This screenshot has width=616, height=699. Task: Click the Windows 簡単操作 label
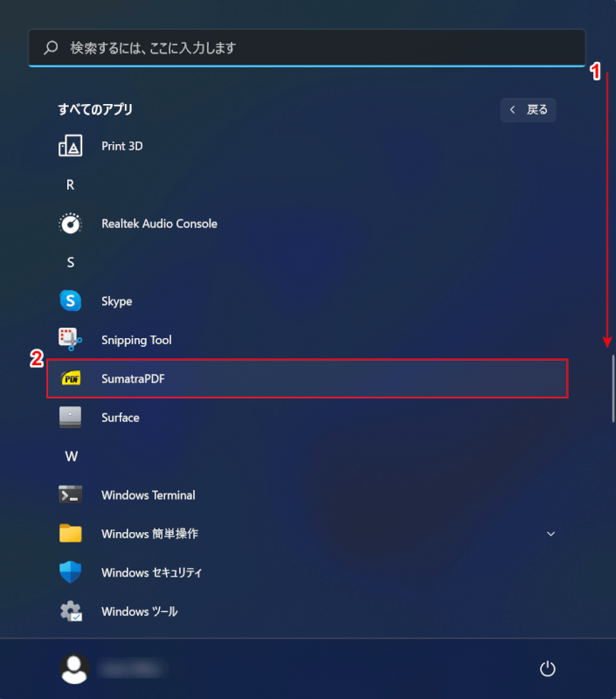pos(149,534)
